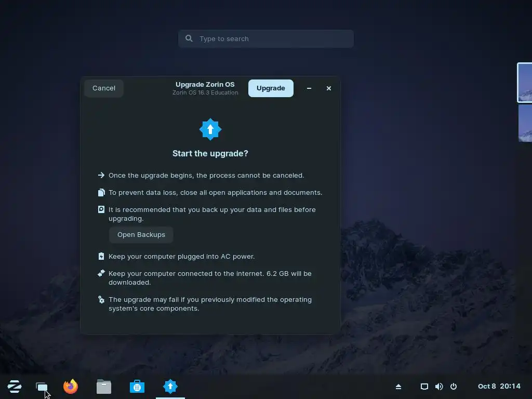Click the battery charging icon in list

pyautogui.click(x=101, y=256)
